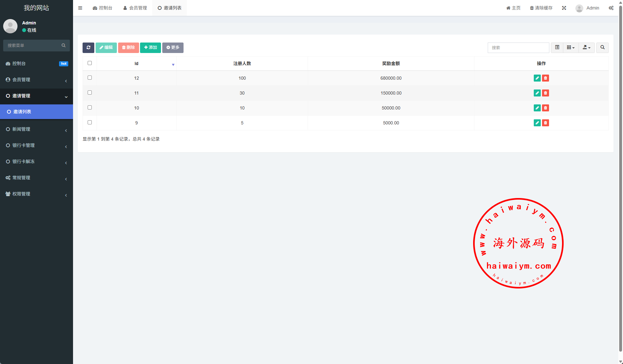Click the table 搜索 input field
This screenshot has height=364, width=623.
click(x=518, y=48)
